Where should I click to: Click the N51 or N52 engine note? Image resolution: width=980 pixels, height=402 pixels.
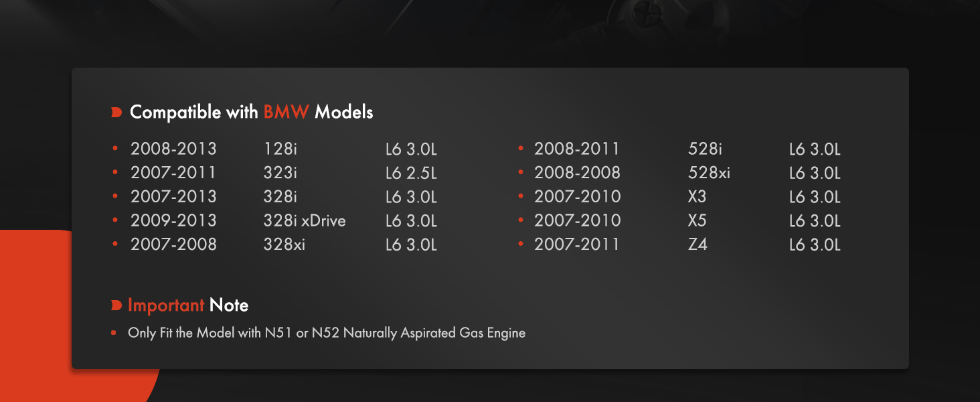327,332
